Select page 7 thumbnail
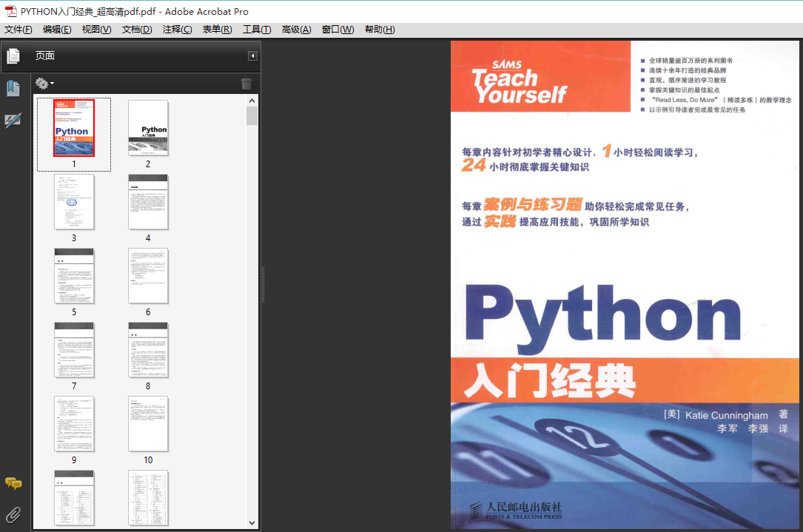803x532 pixels. (74, 350)
